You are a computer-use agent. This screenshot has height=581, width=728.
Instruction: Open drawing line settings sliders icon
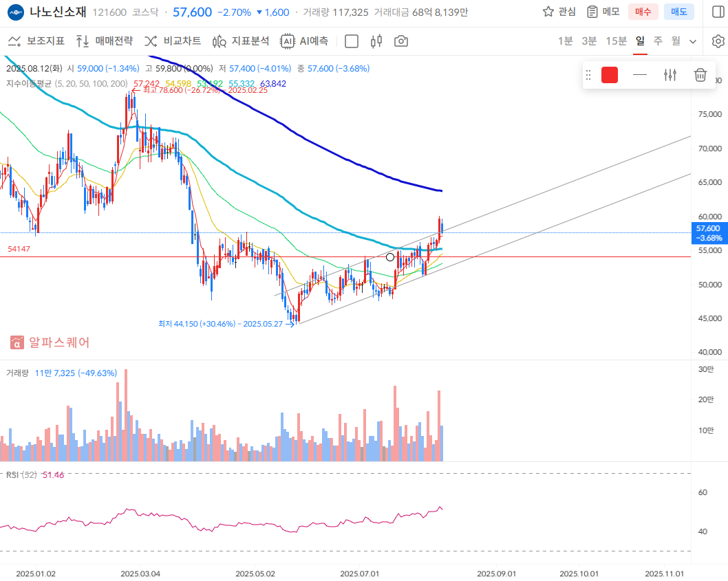670,75
